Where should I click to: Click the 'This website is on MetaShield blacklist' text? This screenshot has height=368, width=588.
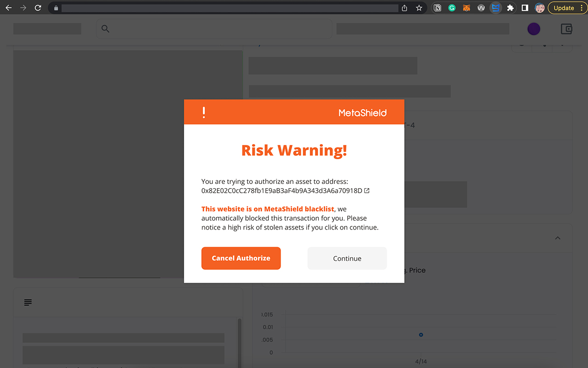268,209
